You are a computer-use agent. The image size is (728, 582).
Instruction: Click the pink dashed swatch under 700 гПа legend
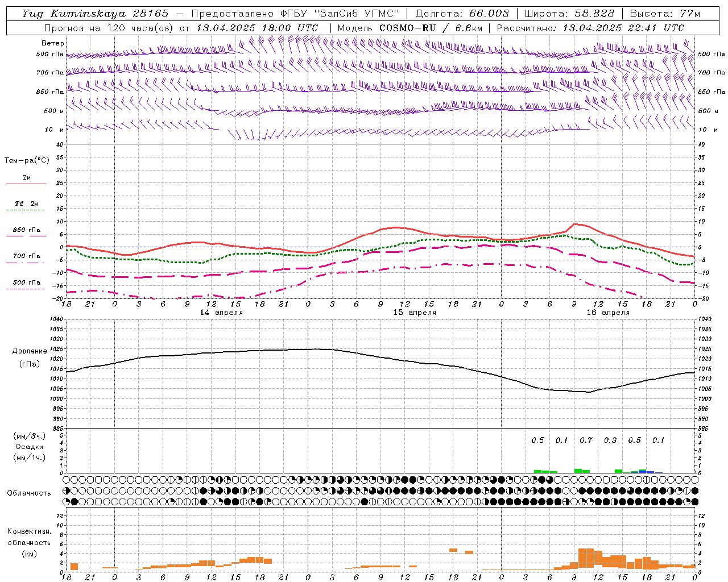pyautogui.click(x=25, y=263)
